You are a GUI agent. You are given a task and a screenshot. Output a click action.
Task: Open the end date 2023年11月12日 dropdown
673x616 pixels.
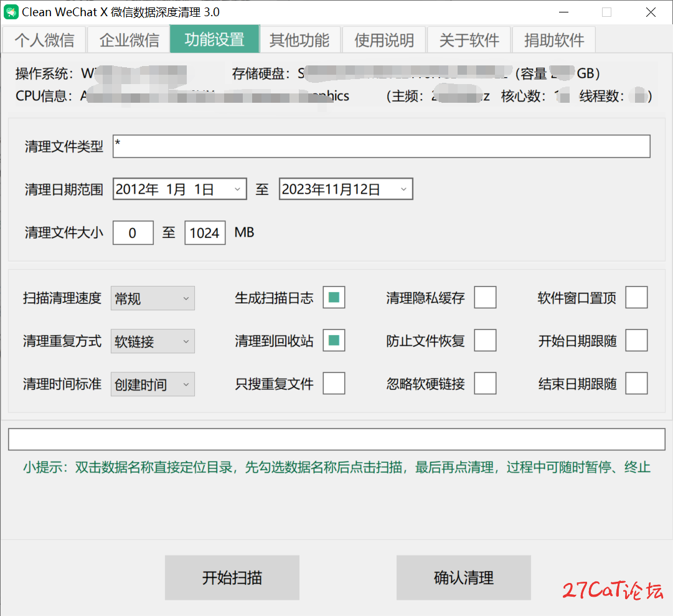click(x=403, y=189)
